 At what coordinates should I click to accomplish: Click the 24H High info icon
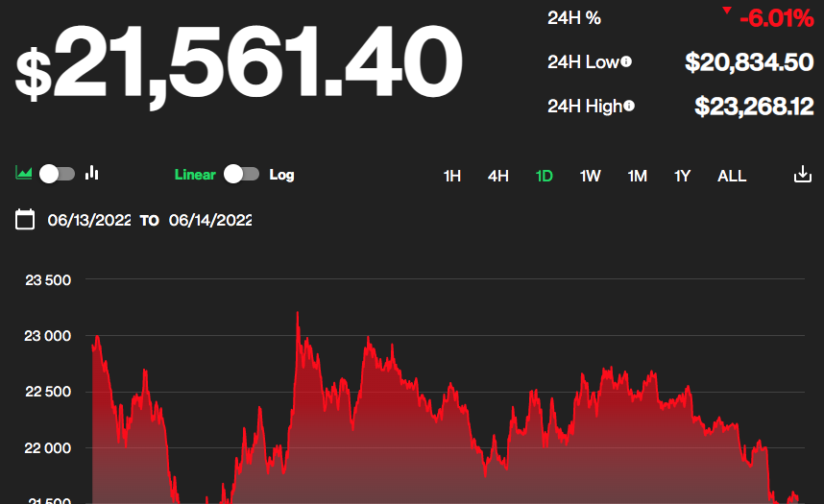[629, 106]
